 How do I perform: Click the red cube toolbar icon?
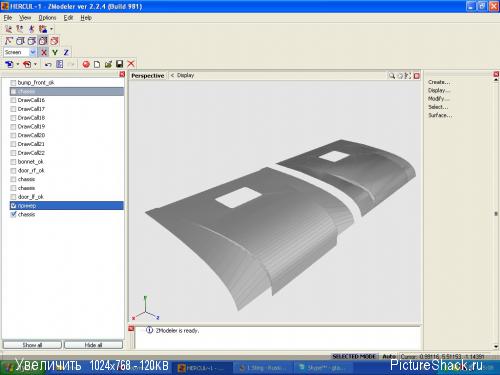click(x=27, y=64)
